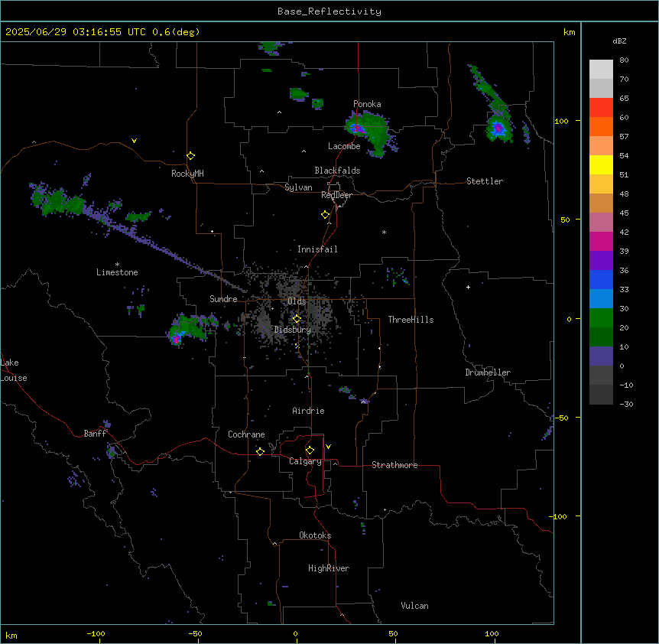Click the purple 39-36 dBZ legend swatch
Image resolution: width=659 pixels, height=644 pixels.
pos(601,261)
